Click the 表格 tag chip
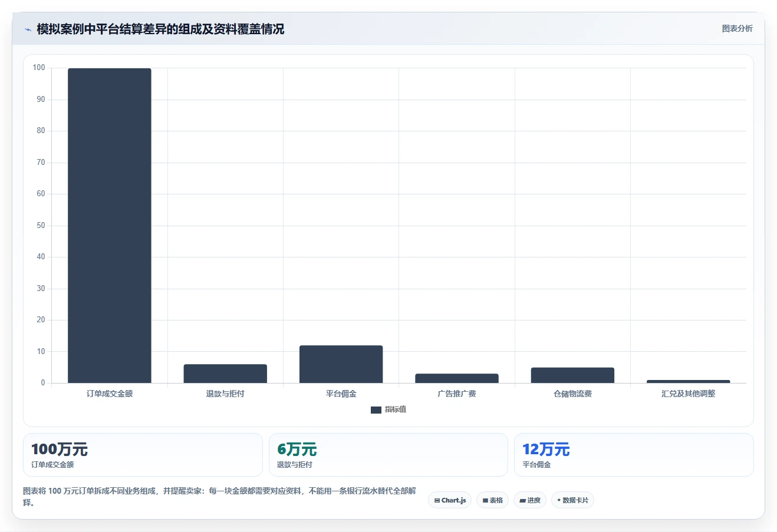 [x=493, y=500]
